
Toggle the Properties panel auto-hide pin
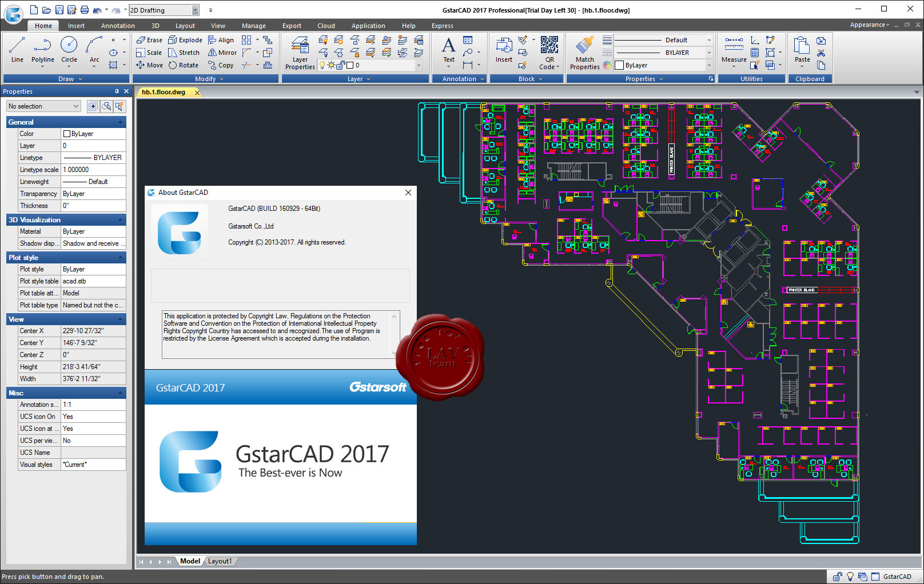tap(117, 91)
